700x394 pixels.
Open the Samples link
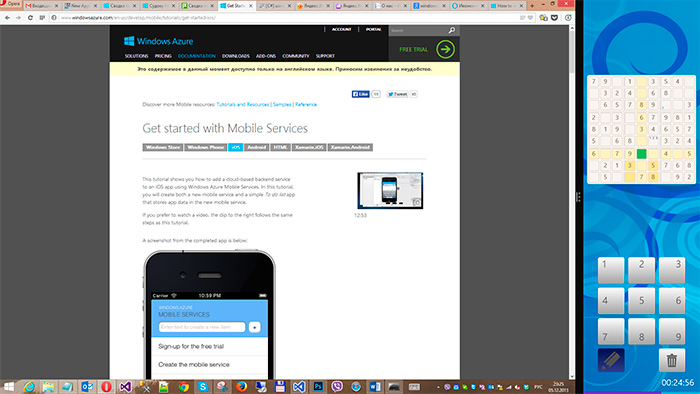tap(282, 104)
